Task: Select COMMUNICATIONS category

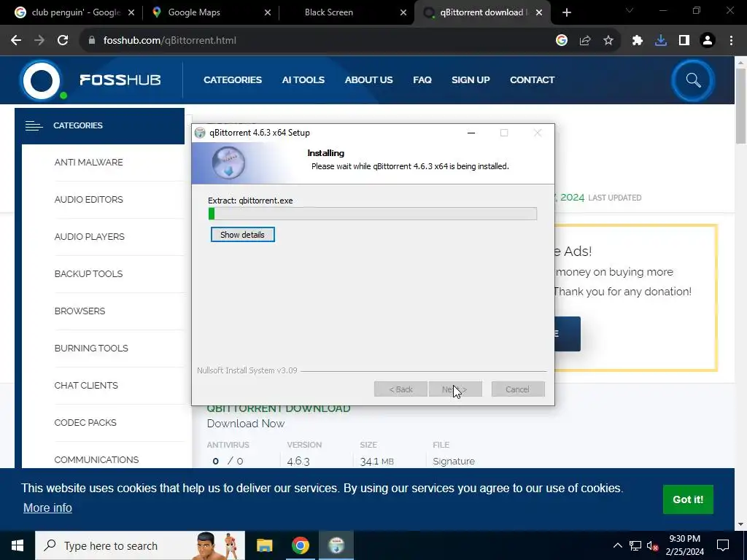Action: coord(96,459)
